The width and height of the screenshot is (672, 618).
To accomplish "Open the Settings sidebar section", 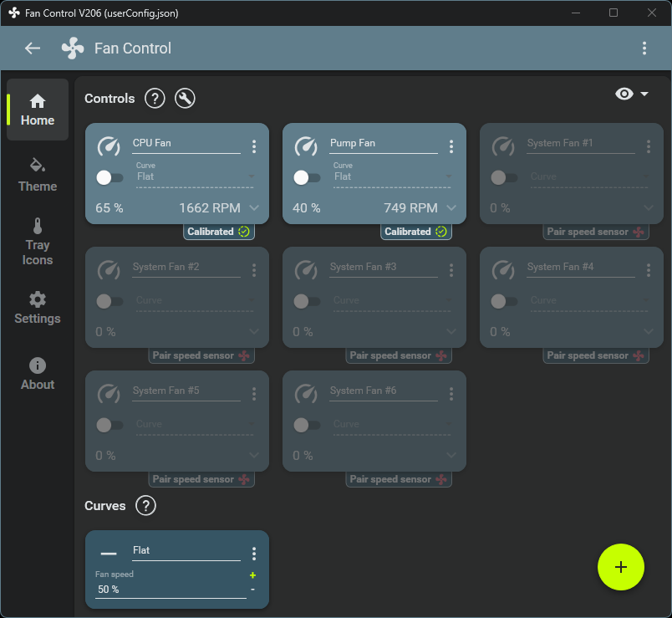I will [x=38, y=308].
